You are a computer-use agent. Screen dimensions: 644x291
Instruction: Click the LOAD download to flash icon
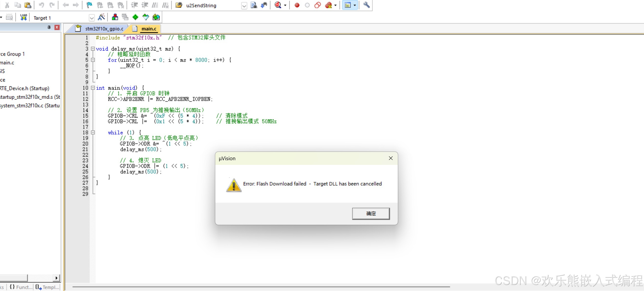(24, 17)
